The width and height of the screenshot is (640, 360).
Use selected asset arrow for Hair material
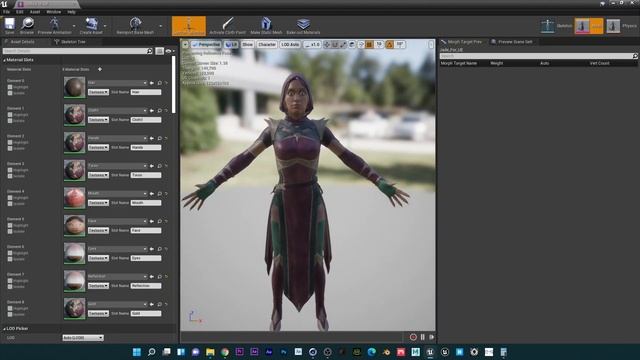152,83
